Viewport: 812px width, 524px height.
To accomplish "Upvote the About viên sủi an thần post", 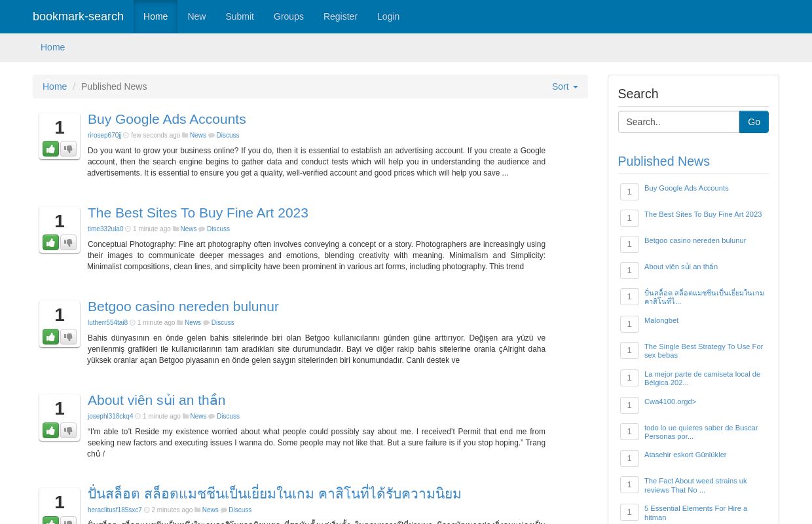I will click(x=50, y=430).
